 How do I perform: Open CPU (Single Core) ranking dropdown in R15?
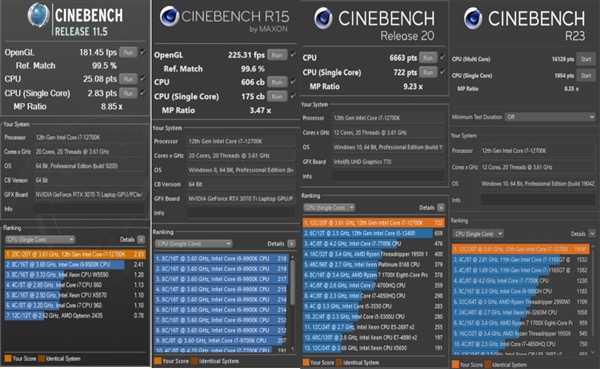point(194,244)
